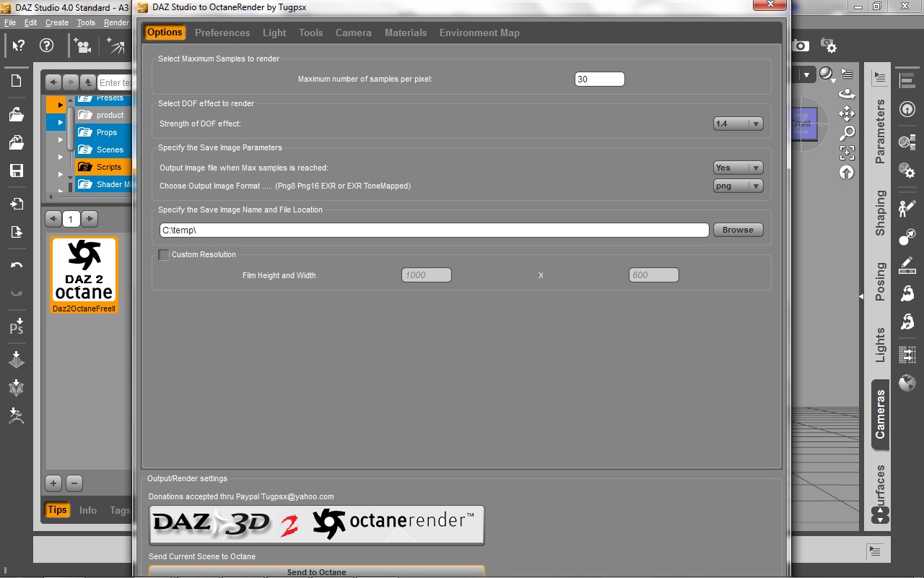Image resolution: width=924 pixels, height=578 pixels.
Task: Click the Export icon in left toolbar
Action: [16, 232]
